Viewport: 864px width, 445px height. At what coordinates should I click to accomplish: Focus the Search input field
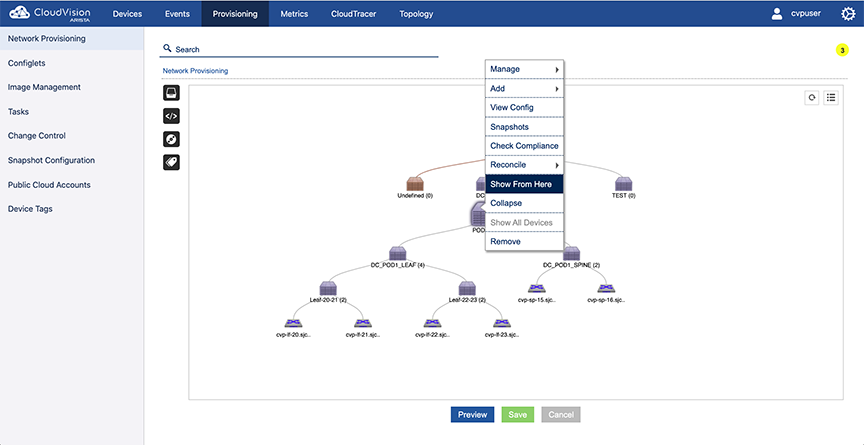point(299,49)
